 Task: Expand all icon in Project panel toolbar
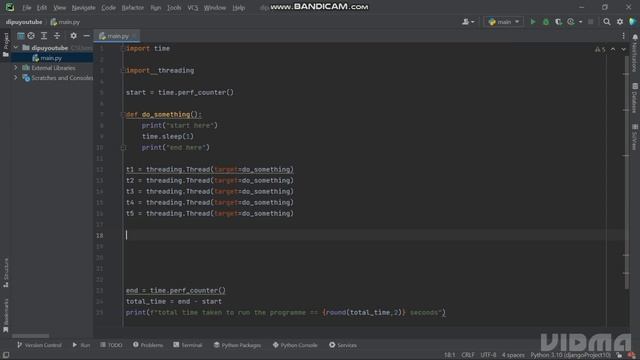click(x=44, y=36)
